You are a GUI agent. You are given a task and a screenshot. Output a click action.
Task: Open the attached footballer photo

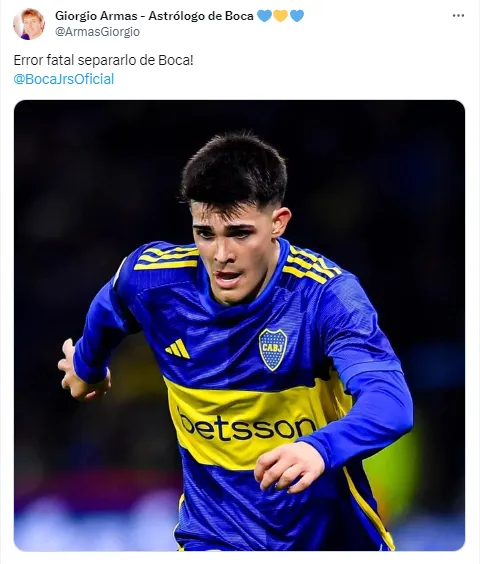click(239, 325)
